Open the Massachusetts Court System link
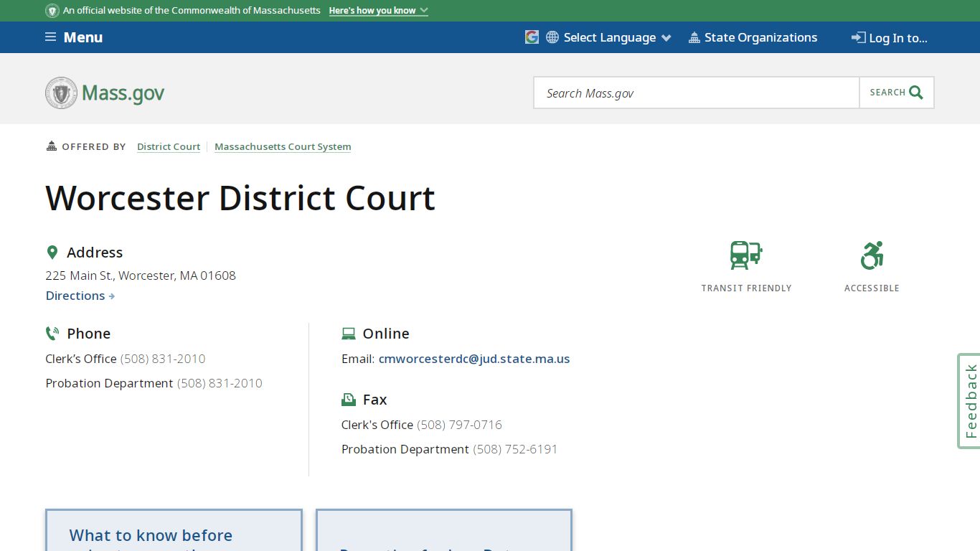Screen dimensions: 980x551 pyautogui.click(x=283, y=146)
